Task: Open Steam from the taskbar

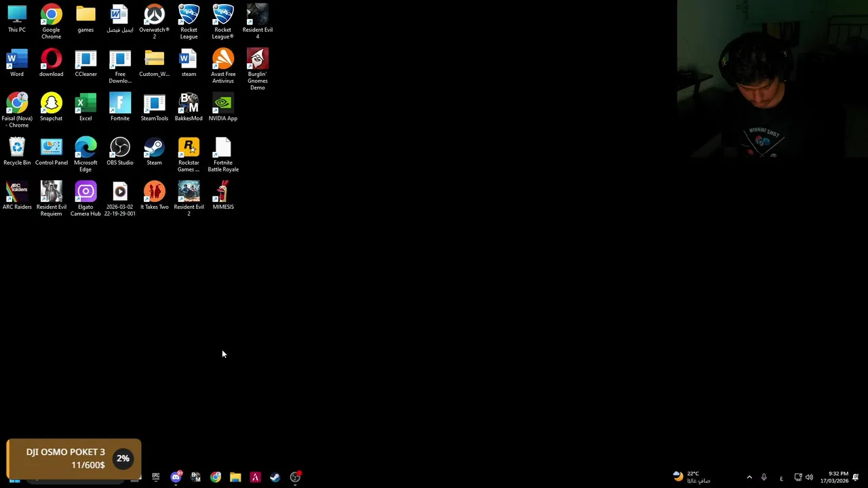Action: coord(275,477)
